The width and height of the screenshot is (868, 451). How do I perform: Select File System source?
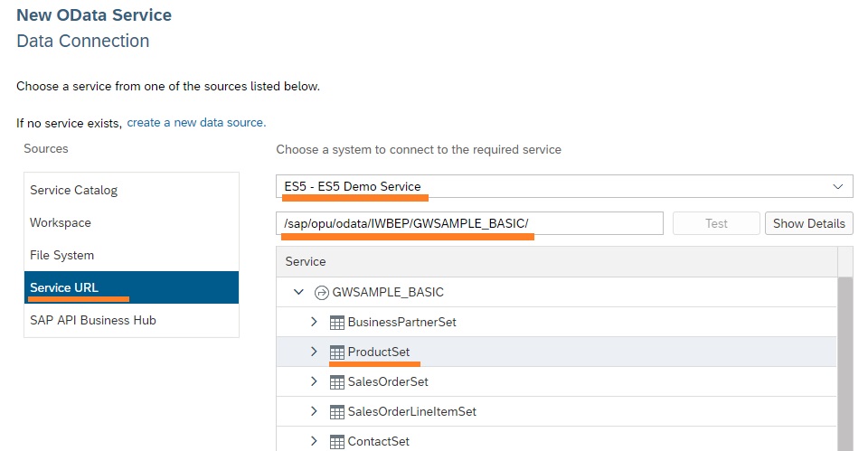tap(131, 255)
